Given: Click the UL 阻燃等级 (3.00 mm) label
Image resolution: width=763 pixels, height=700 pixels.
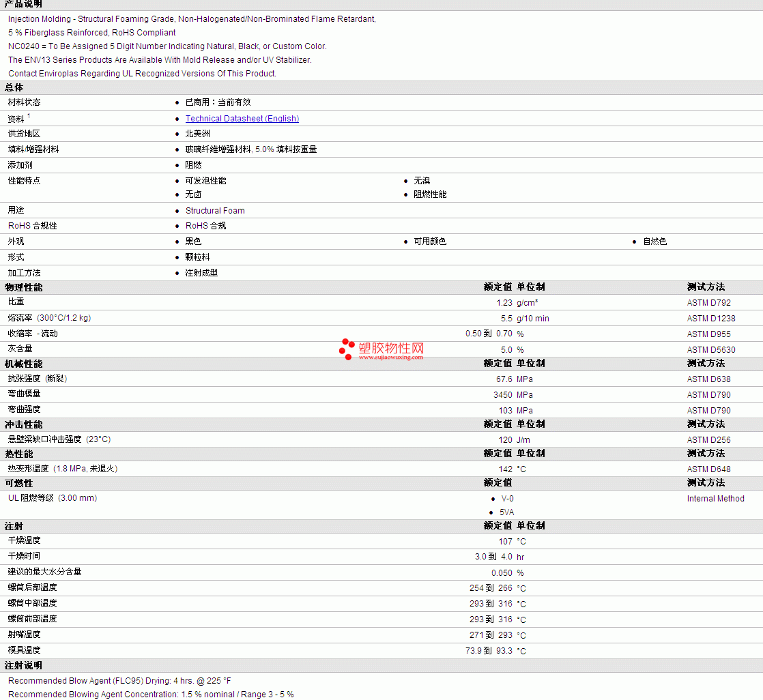Looking at the screenshot, I should pyautogui.click(x=53, y=498).
